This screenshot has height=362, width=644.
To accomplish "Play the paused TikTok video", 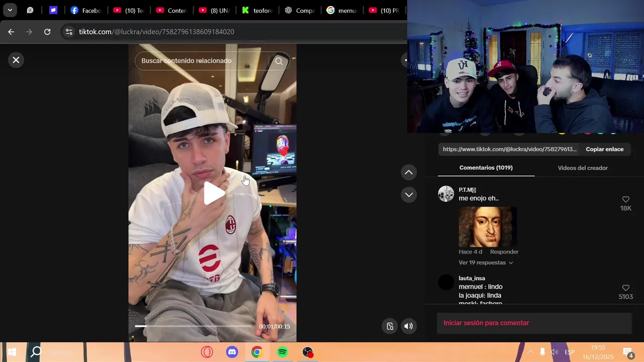I will pos(214,194).
